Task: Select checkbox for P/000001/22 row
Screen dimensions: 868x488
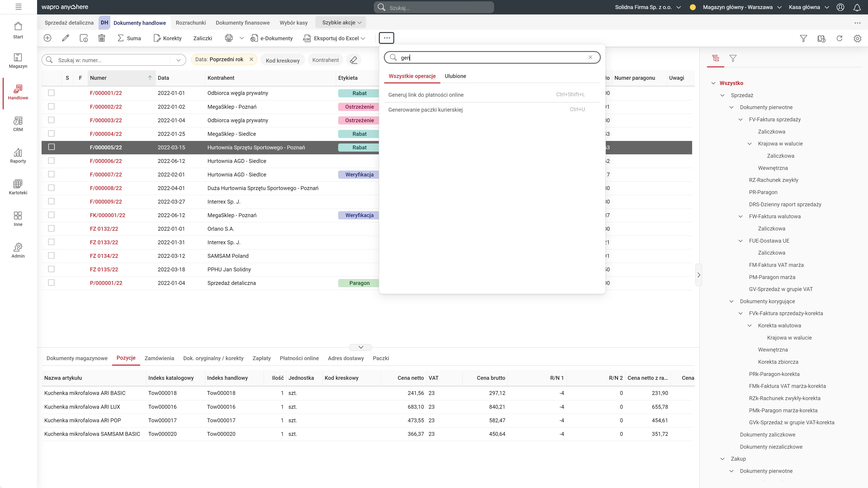Action: [x=51, y=283]
